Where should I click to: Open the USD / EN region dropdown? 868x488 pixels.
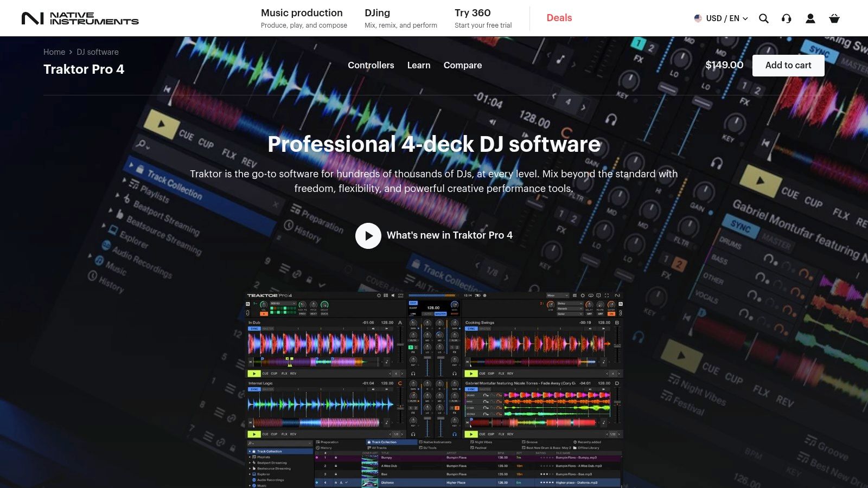coord(721,18)
